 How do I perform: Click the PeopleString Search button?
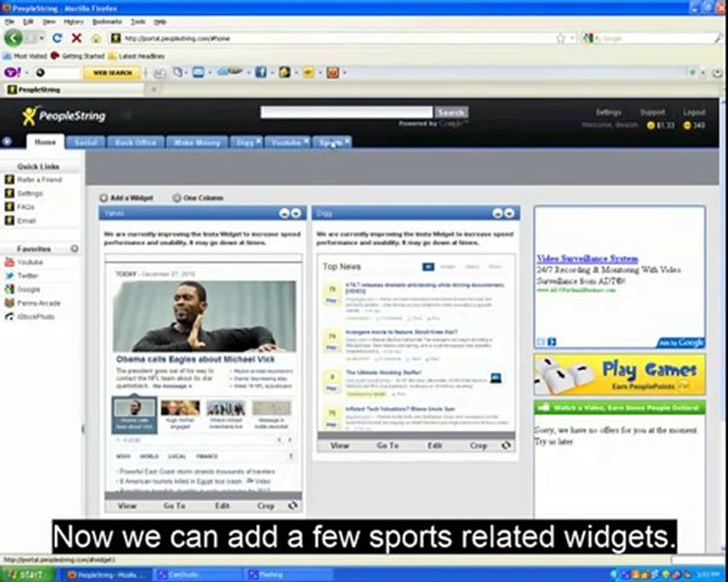click(451, 112)
